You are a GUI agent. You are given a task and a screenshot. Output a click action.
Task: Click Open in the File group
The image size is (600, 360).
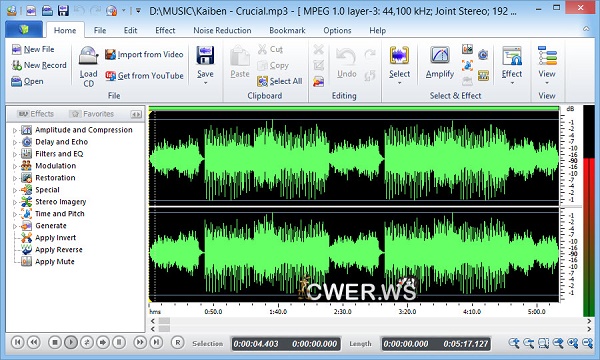click(x=27, y=81)
